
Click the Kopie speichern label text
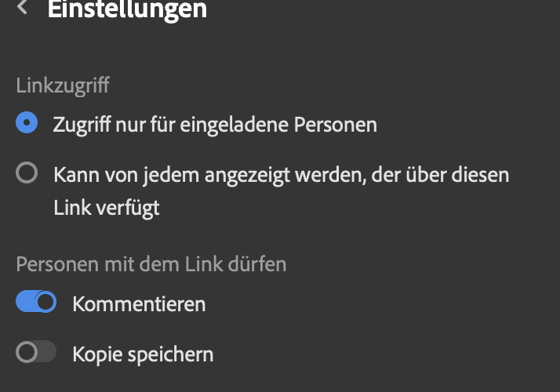(x=143, y=354)
